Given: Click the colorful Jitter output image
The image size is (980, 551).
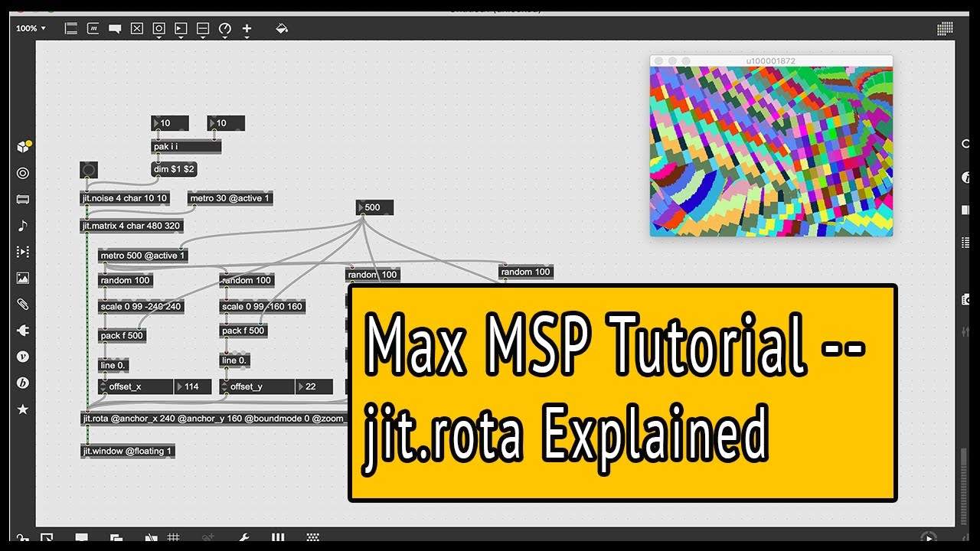Looking at the screenshot, I should pos(771,151).
